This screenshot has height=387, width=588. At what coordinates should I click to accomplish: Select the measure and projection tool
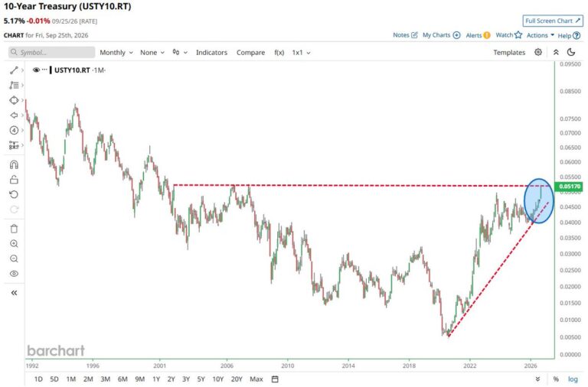(14, 145)
